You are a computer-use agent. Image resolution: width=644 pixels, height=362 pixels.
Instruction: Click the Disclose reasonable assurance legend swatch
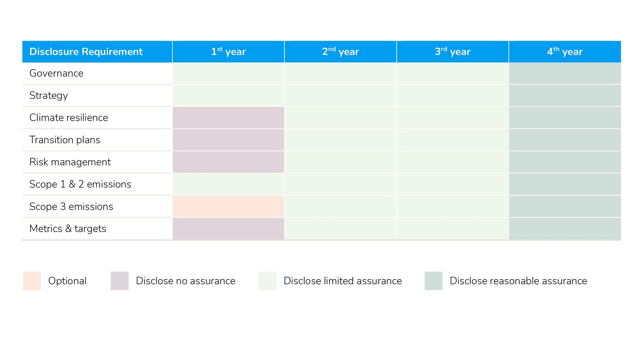point(433,281)
